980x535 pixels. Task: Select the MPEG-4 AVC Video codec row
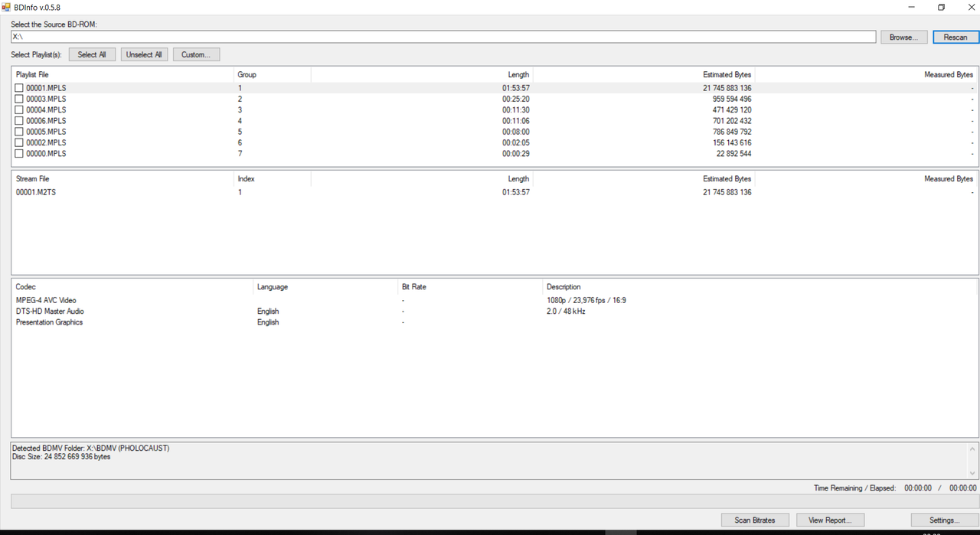(x=495, y=301)
